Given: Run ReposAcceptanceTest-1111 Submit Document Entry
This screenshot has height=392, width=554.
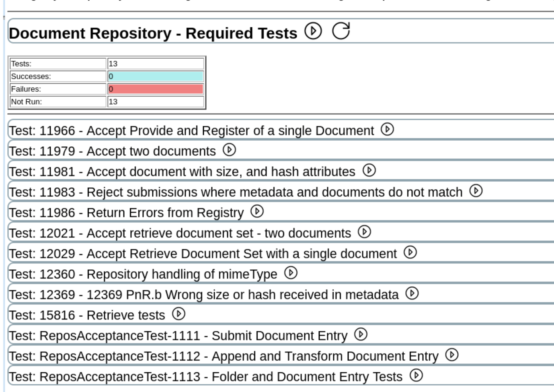Looking at the screenshot, I should (361, 335).
